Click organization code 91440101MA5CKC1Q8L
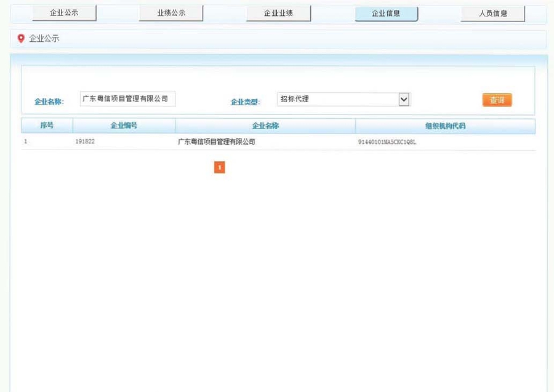 tap(387, 142)
